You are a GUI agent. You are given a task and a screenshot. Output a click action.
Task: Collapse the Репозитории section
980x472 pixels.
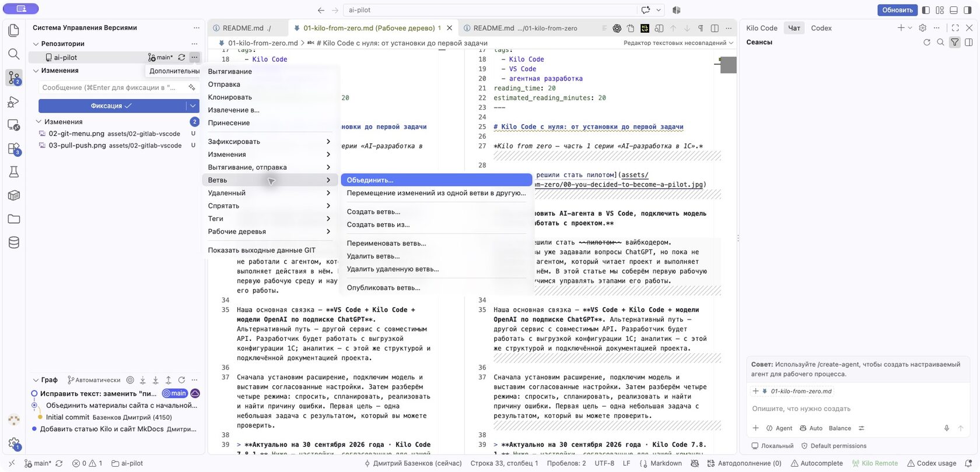(36, 44)
